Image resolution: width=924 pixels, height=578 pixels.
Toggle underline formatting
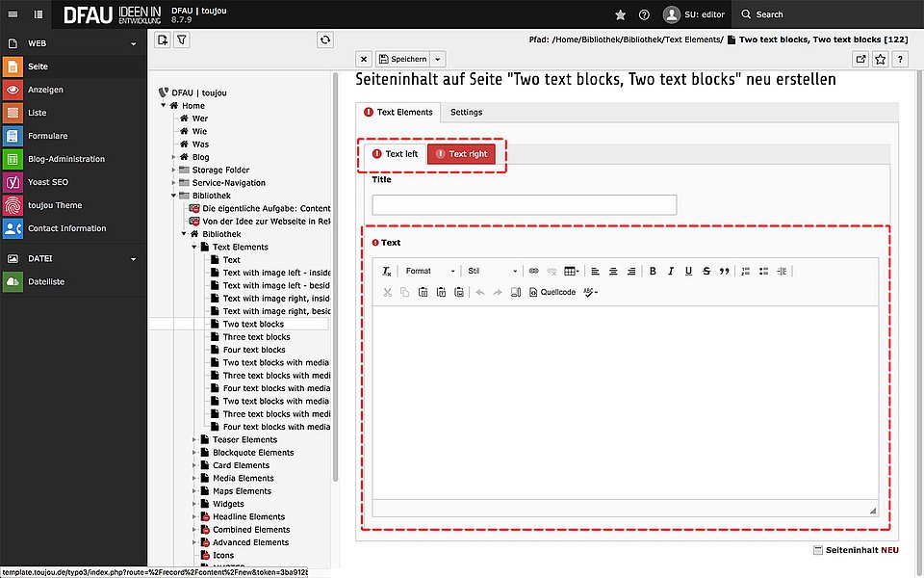point(688,272)
